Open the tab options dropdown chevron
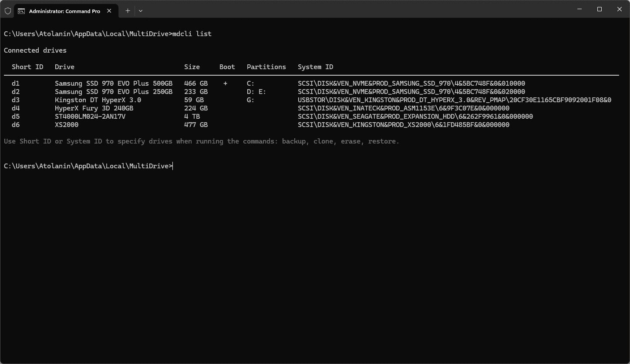The image size is (630, 364). (141, 10)
